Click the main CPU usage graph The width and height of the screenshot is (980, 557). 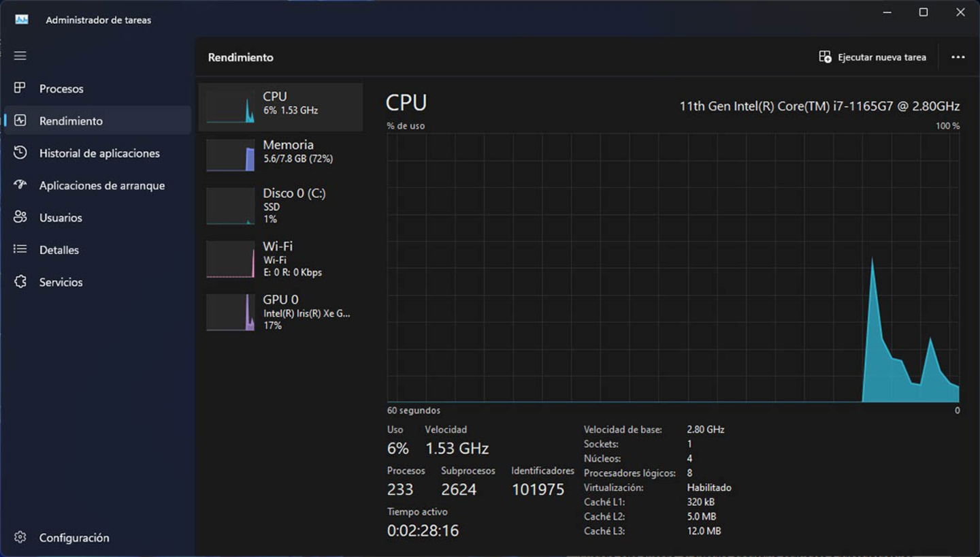pos(673,268)
